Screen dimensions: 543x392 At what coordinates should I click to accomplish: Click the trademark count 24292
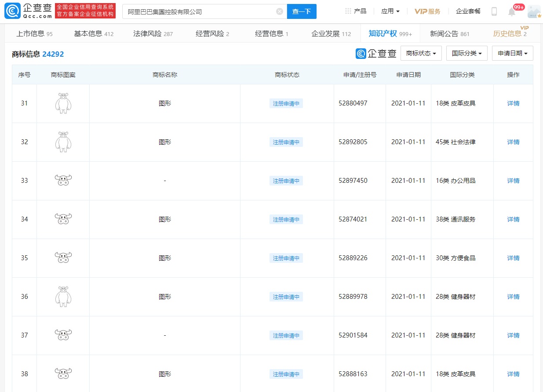(x=53, y=54)
